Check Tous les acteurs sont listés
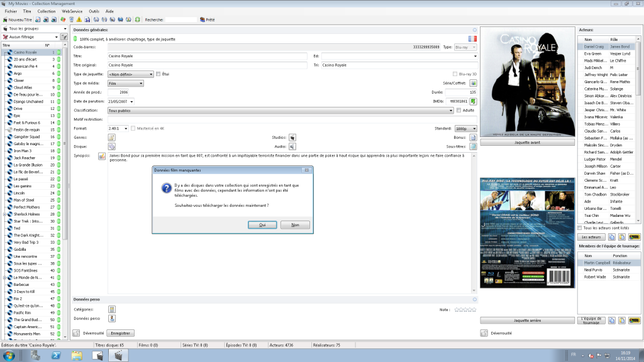This screenshot has height=362, width=644. click(x=580, y=228)
